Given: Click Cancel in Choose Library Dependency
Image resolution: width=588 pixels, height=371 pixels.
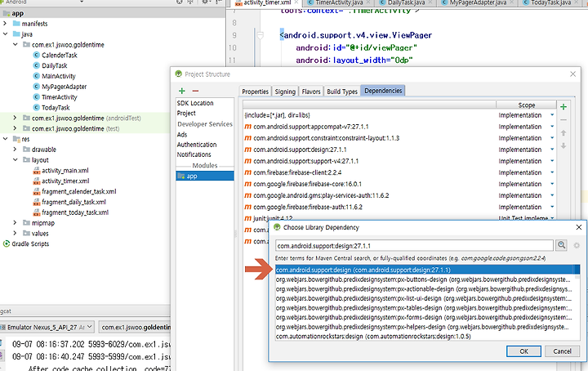Looking at the screenshot, I should pyautogui.click(x=562, y=351).
